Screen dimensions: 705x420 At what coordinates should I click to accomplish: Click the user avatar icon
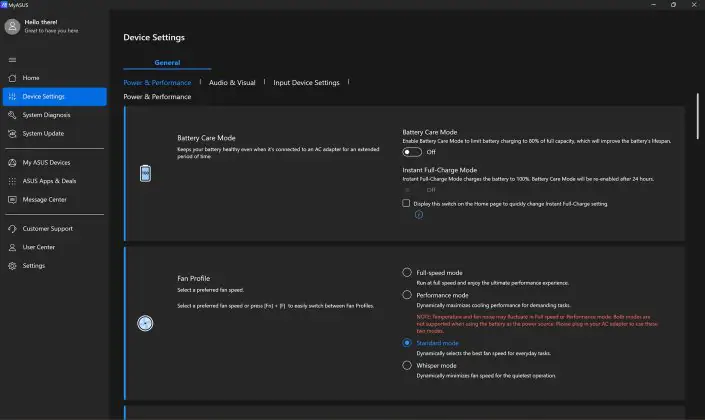12,27
